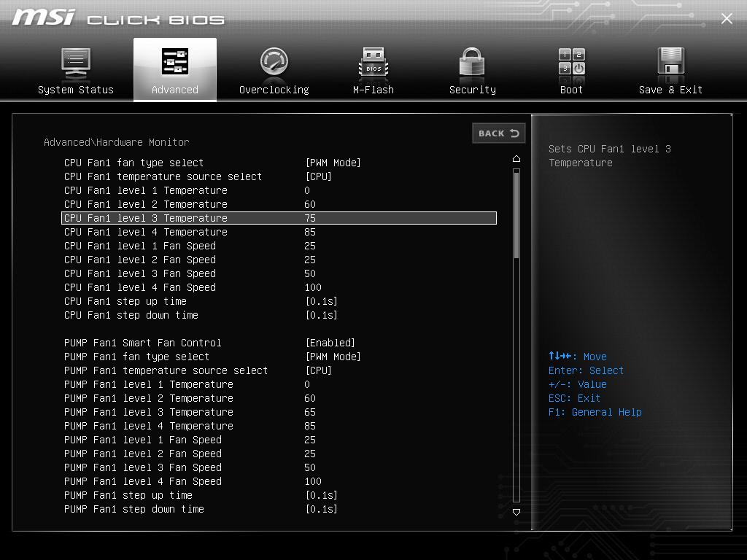Select PUMP Fan1 level 4 Fan Speed row
The width and height of the screenshot is (747, 560).
(x=279, y=481)
